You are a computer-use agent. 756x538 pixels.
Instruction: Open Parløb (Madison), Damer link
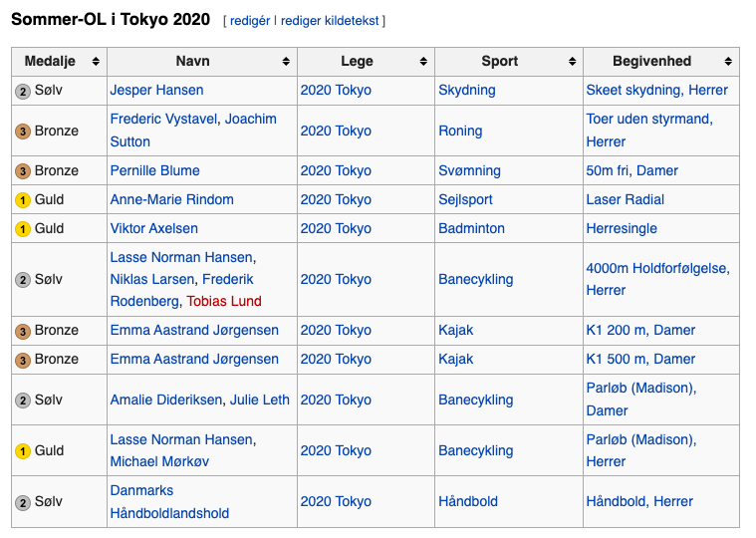641,400
